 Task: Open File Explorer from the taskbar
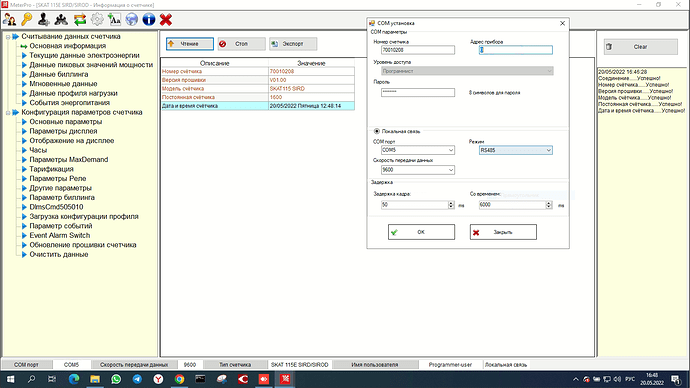95,379
